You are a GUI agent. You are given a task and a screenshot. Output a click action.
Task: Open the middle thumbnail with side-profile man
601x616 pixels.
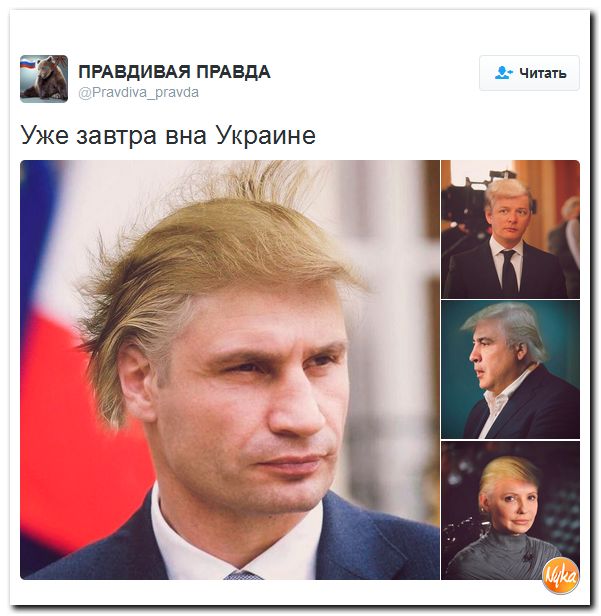(x=511, y=370)
